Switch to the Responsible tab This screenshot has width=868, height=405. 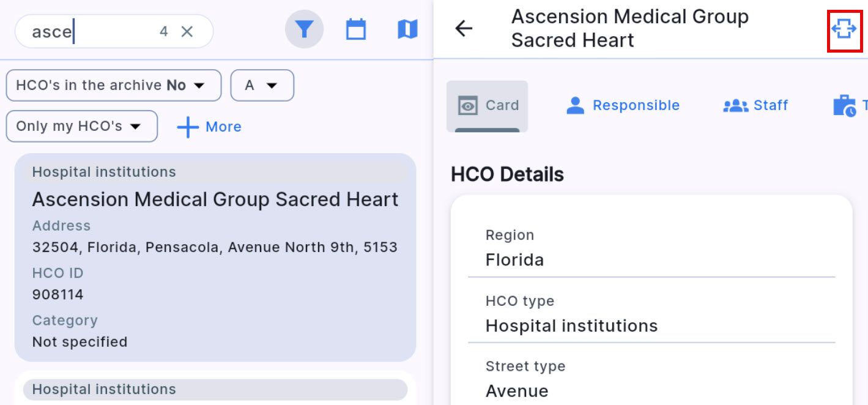click(x=623, y=106)
